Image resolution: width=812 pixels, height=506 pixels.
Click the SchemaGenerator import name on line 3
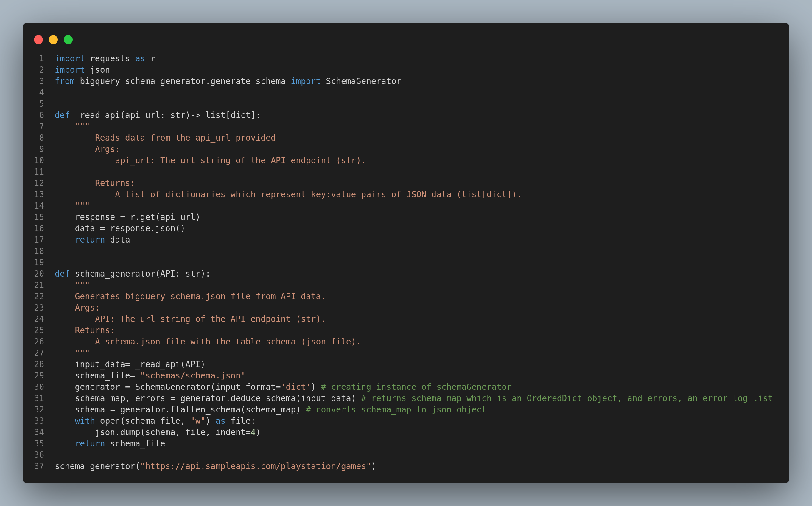pyautogui.click(x=363, y=81)
